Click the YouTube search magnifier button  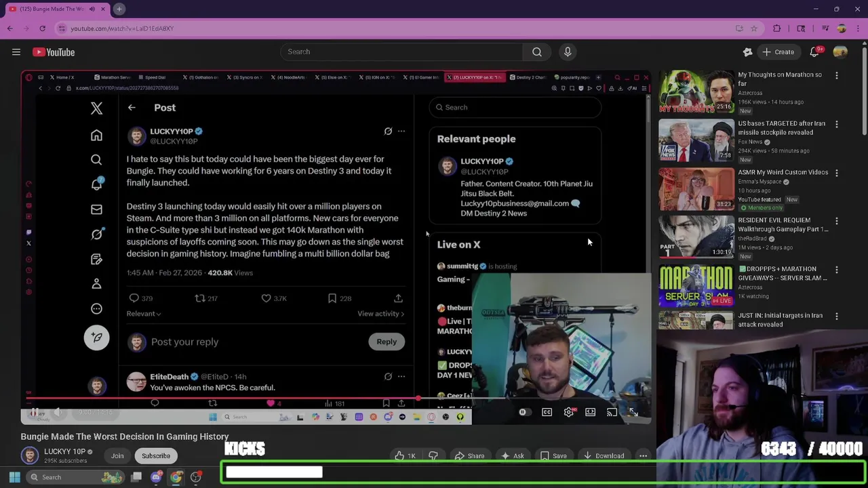click(536, 52)
